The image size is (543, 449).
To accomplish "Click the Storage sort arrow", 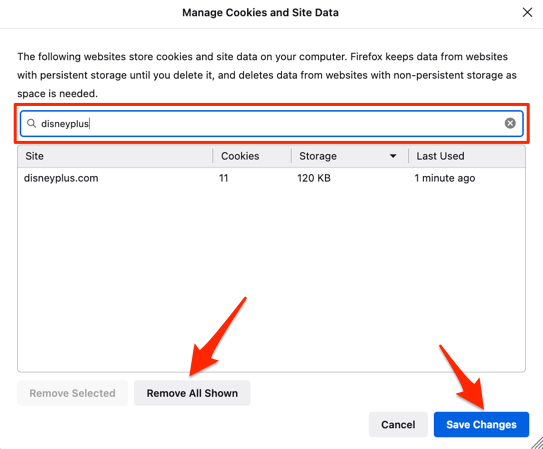I will click(x=393, y=156).
